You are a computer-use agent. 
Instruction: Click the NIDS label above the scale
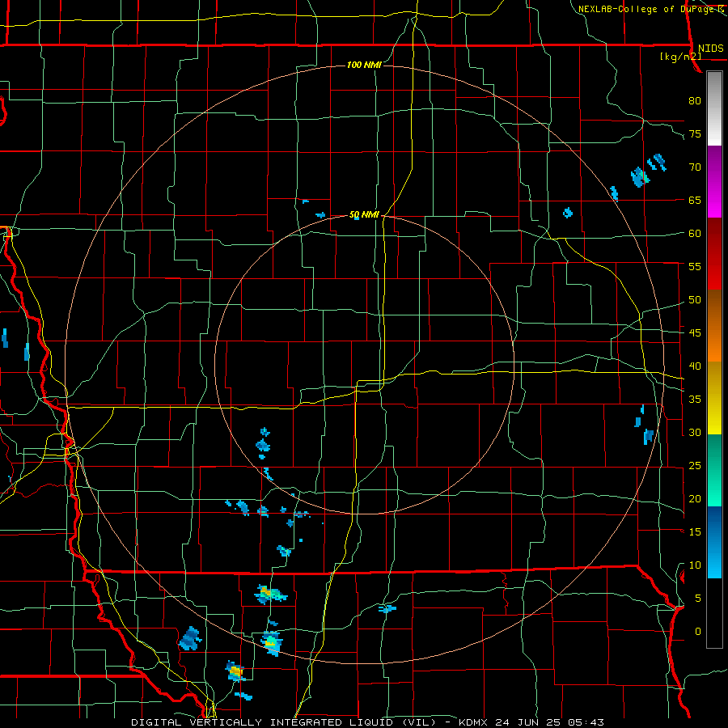[710, 49]
